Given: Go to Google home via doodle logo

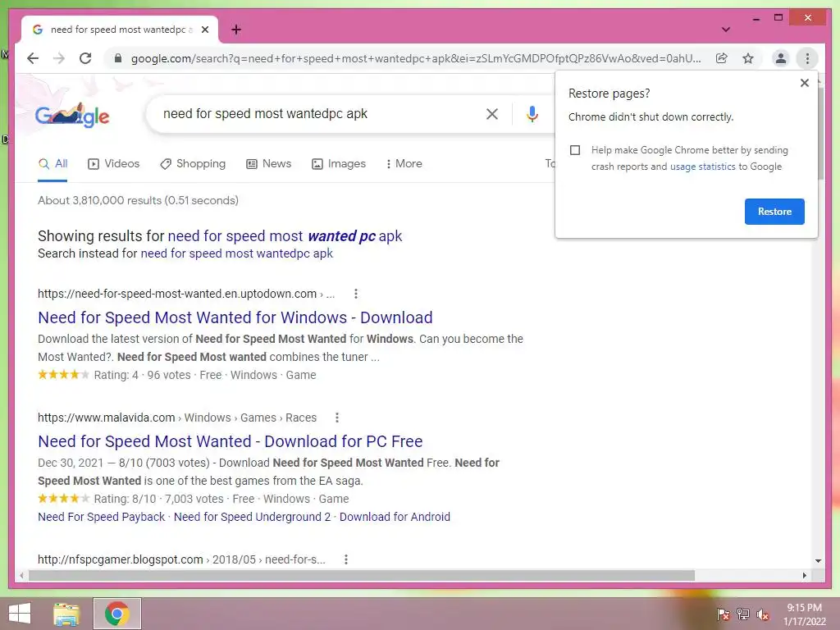Looking at the screenshot, I should pos(72,115).
